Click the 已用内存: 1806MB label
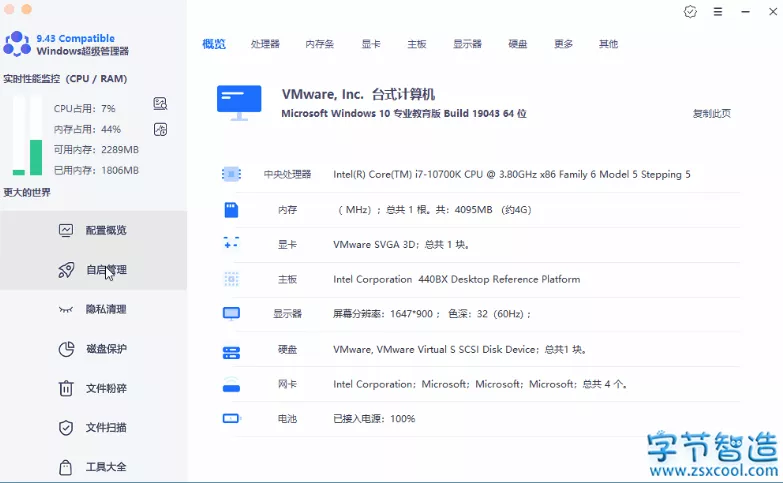 click(96, 170)
